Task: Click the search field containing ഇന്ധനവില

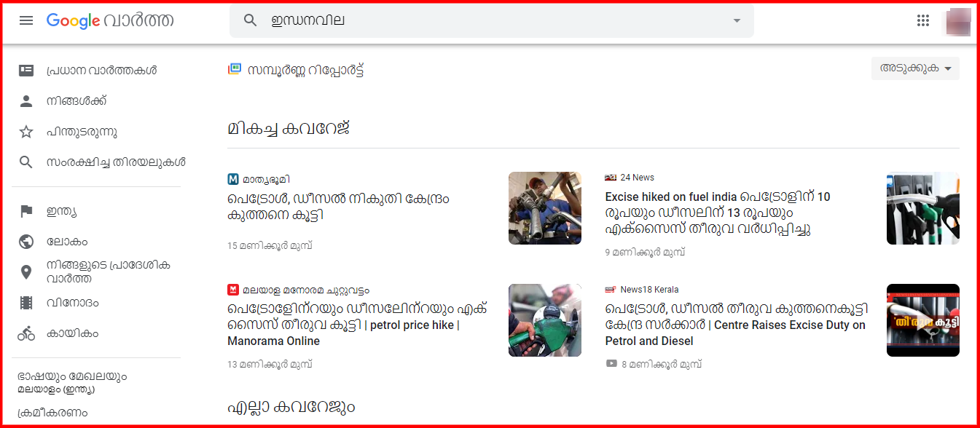Action: pyautogui.click(x=492, y=20)
